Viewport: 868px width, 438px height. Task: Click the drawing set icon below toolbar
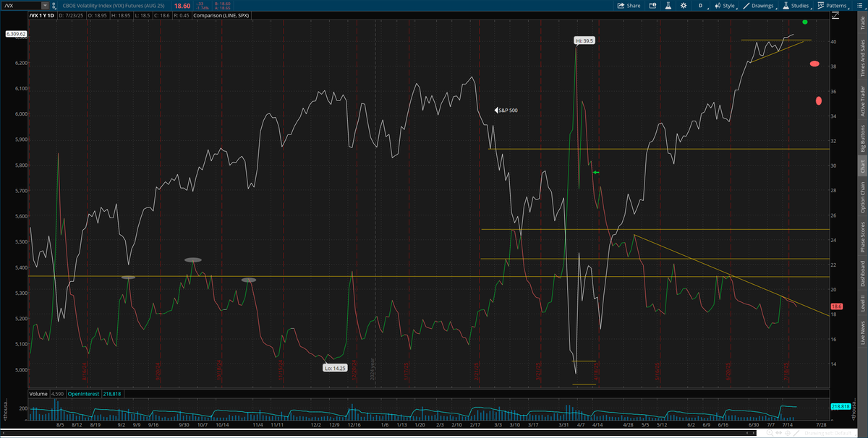837,15
